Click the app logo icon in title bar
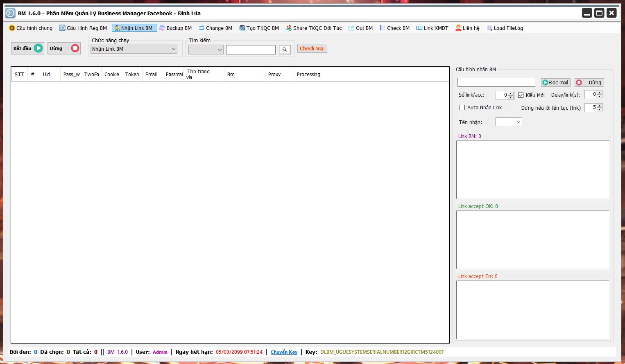625x364 pixels. 10,13
